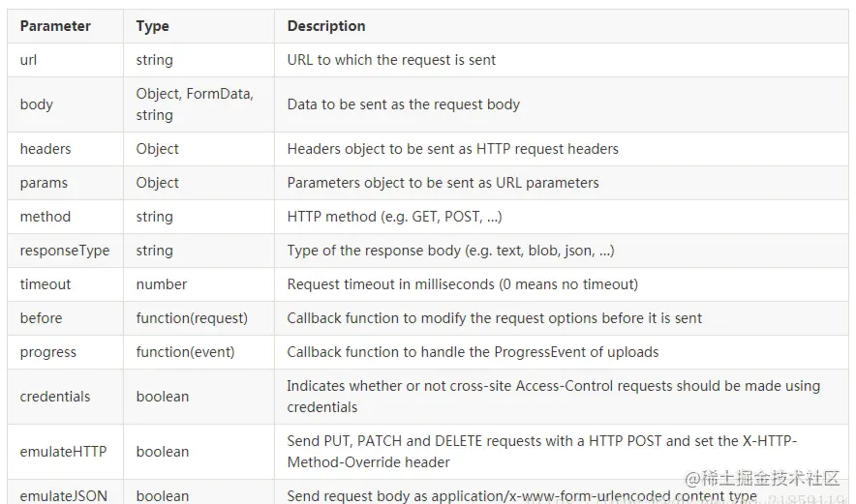Click the "function(event)" type cell
The width and height of the screenshot is (856, 504).
(x=185, y=352)
